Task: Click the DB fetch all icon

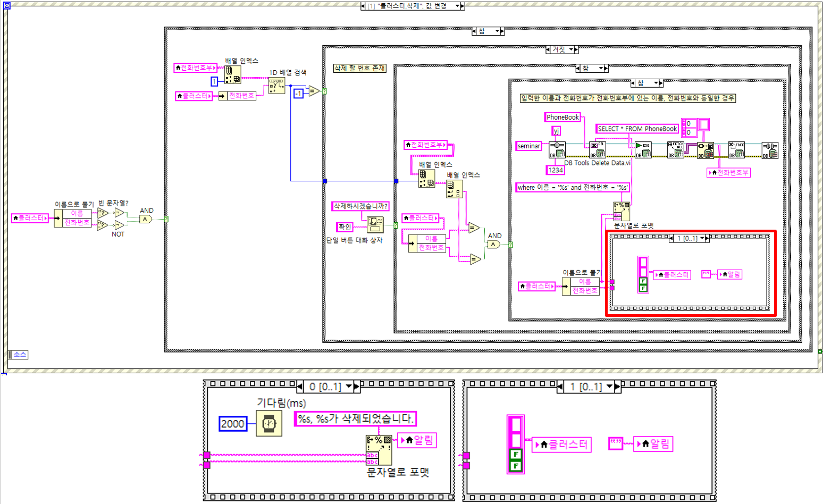Action: pyautogui.click(x=675, y=150)
